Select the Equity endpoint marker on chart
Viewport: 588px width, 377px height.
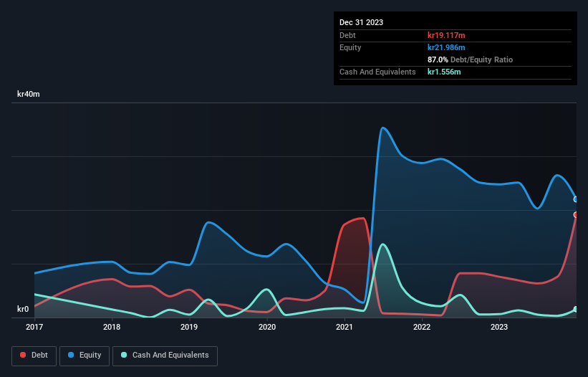point(576,199)
